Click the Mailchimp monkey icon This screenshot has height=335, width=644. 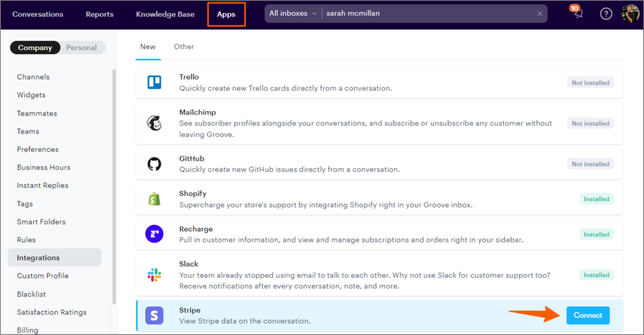pyautogui.click(x=154, y=123)
